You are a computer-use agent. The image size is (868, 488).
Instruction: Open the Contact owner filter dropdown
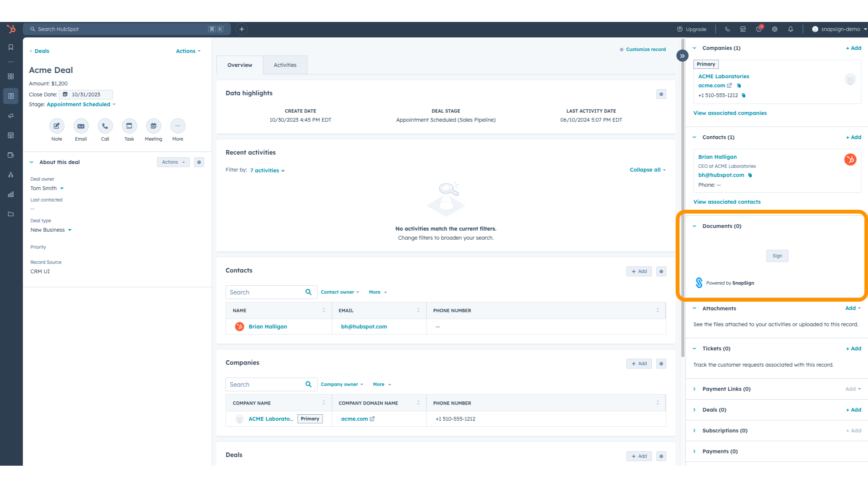point(340,292)
